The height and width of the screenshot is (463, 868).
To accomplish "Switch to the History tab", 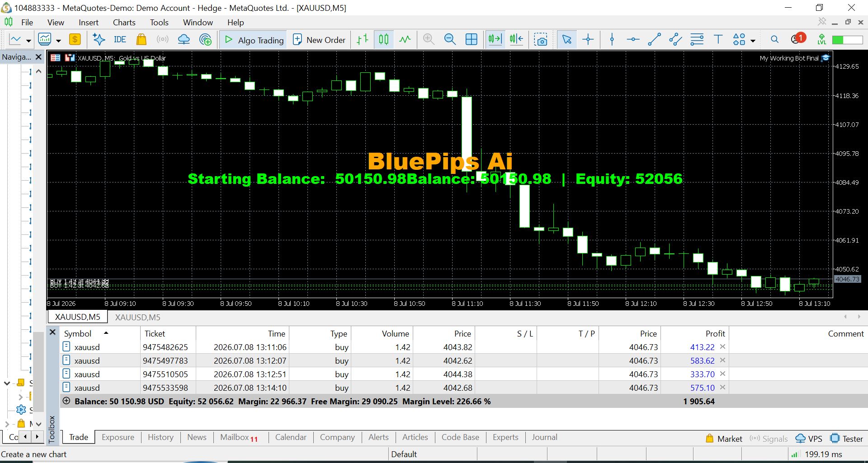I will pyautogui.click(x=160, y=437).
